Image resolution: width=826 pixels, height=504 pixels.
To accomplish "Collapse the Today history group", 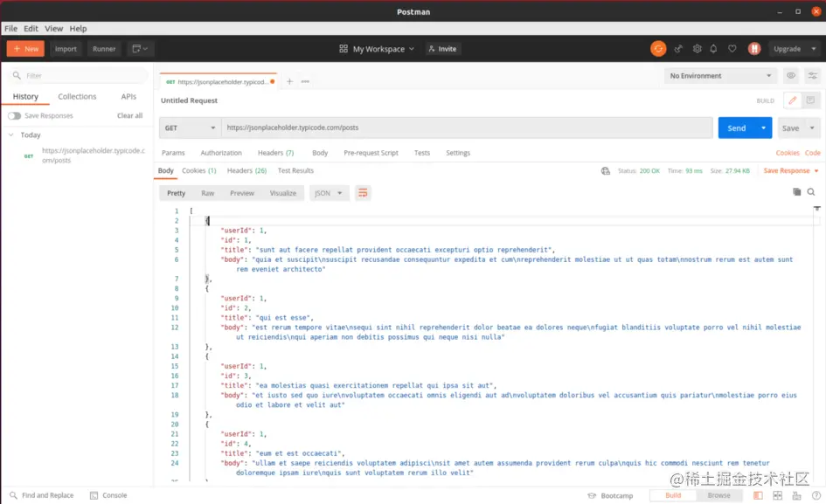I will (11, 135).
